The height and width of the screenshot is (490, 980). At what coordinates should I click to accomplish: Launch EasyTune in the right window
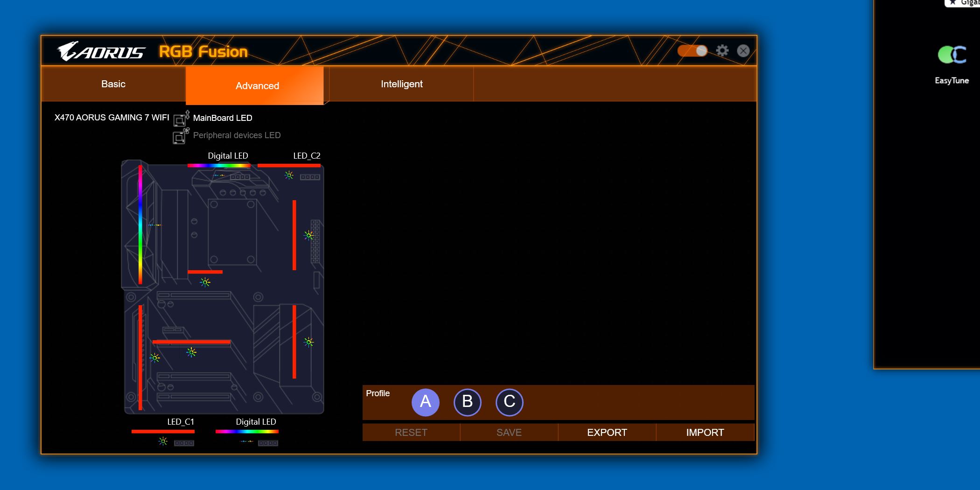pos(952,64)
